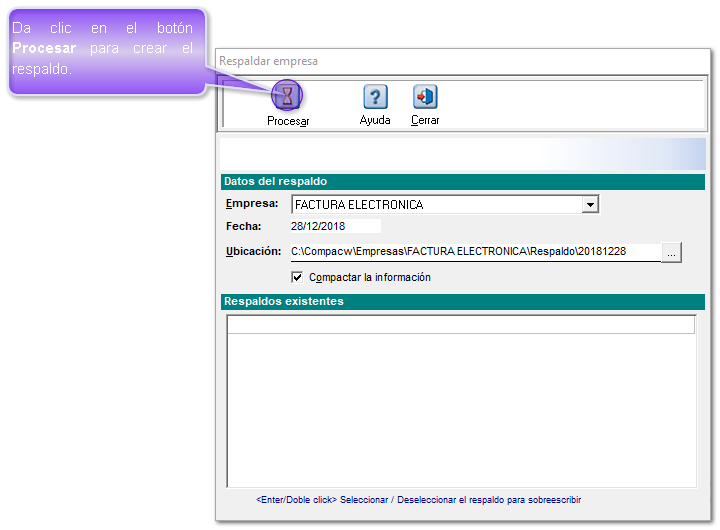The height and width of the screenshot is (530, 720).
Task: Click the Respaldos existentes section header
Action: (x=462, y=301)
